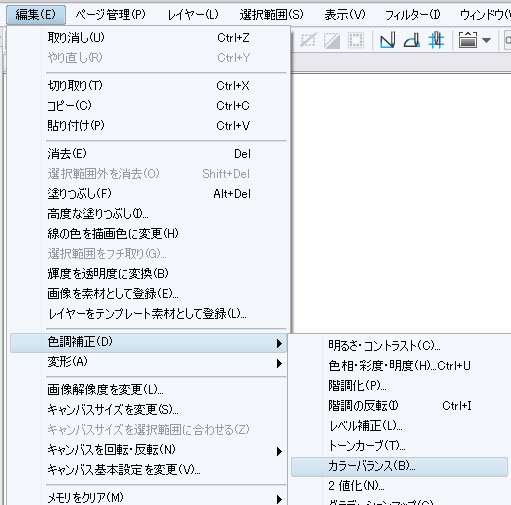Open the dropdown arrow beside the rectangle-and-brackets toolbar icon
The width and height of the screenshot is (511, 505).
[486, 41]
